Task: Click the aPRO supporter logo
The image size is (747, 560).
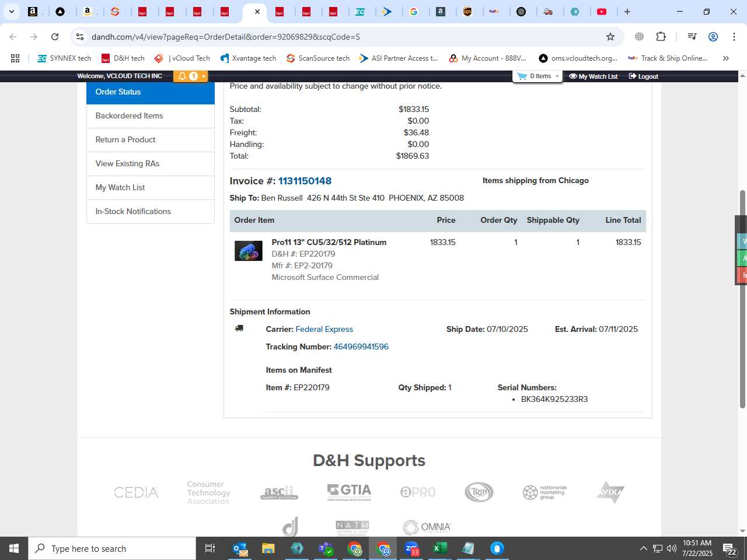Action: pos(418,492)
